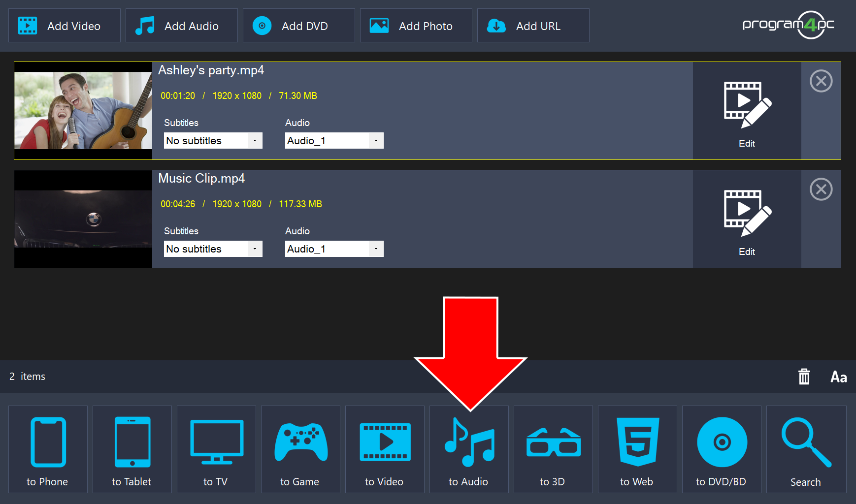The height and width of the screenshot is (504, 856).
Task: Choose the to Phone conversion option
Action: point(48,449)
